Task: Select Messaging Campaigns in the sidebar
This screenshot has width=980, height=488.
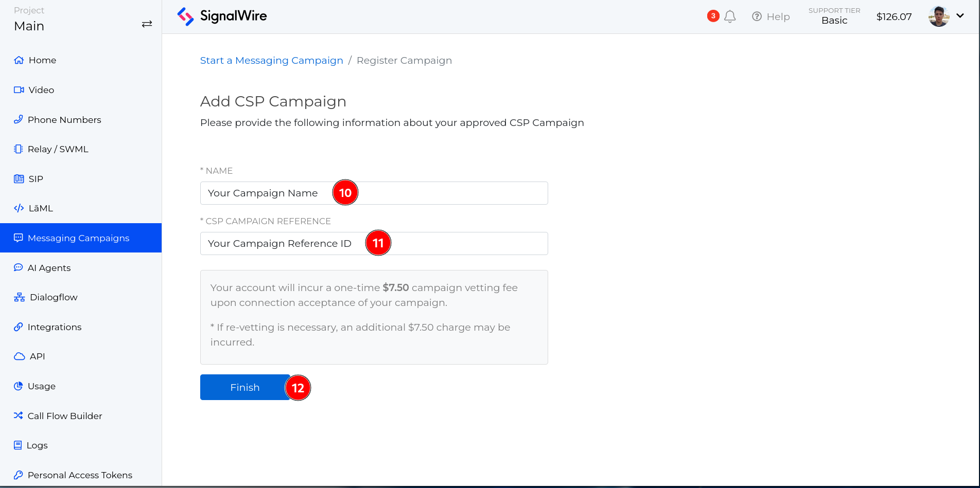Action: tap(78, 238)
